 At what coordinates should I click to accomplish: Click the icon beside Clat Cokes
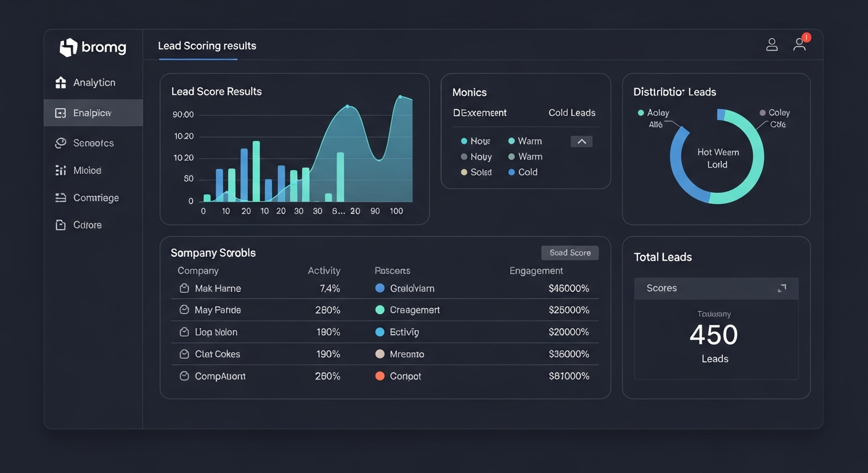184,354
